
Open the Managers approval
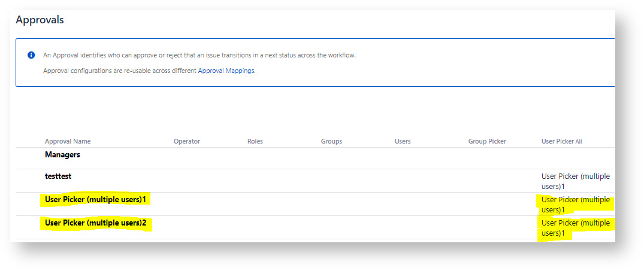[x=62, y=154]
